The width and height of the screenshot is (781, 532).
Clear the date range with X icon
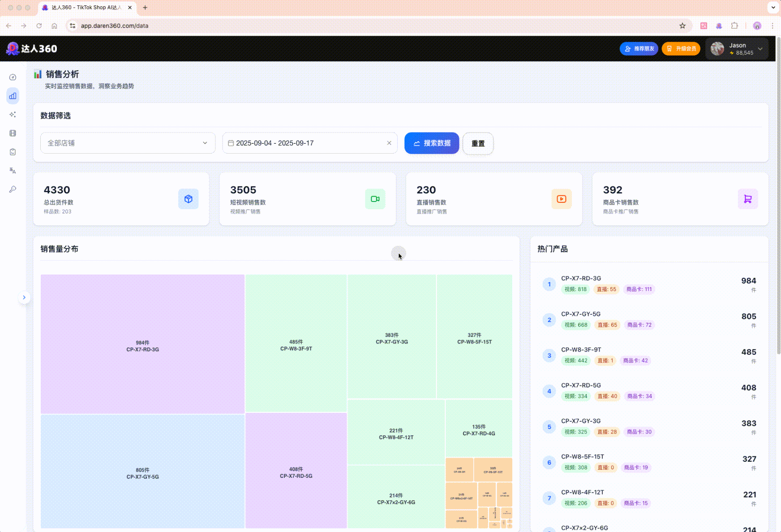click(389, 143)
